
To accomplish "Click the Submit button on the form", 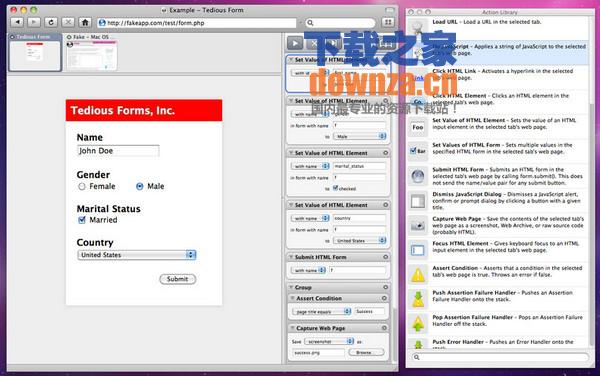I will point(178,279).
